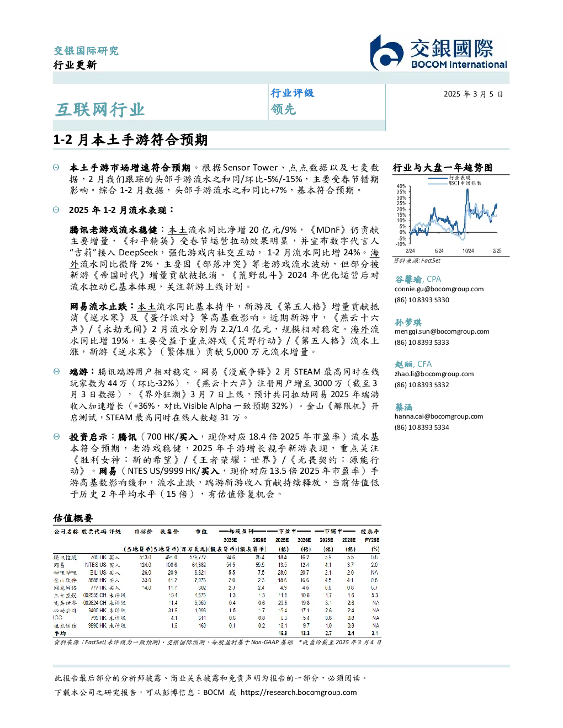Email mengqi.sun@bocomgroup.com
Image resolution: width=563 pixels, height=728 pixels.
[442, 331]
